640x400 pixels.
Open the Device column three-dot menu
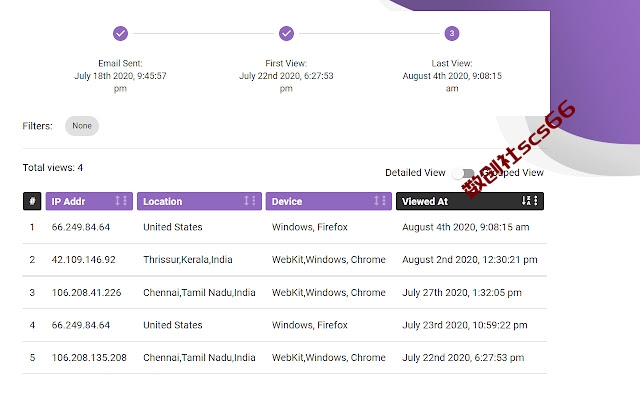tap(384, 201)
